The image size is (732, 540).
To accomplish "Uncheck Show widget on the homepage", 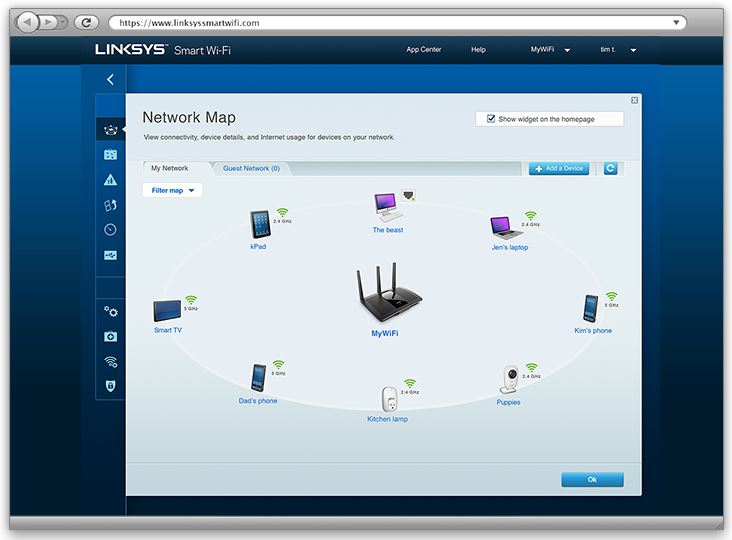I will [491, 119].
